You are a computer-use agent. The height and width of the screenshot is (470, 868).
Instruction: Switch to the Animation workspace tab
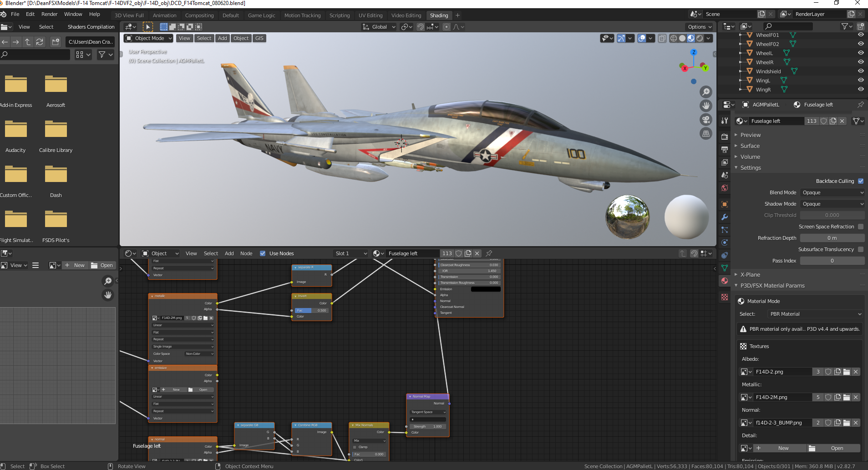[164, 15]
